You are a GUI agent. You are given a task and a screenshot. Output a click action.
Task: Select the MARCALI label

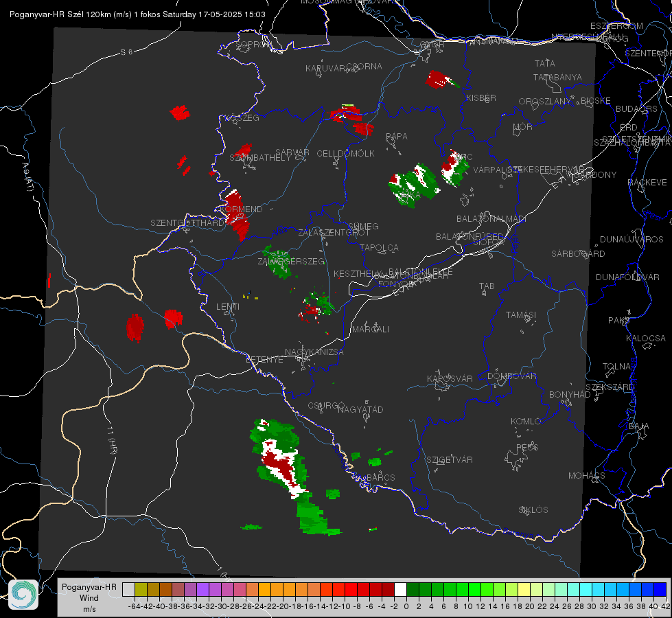371,330
